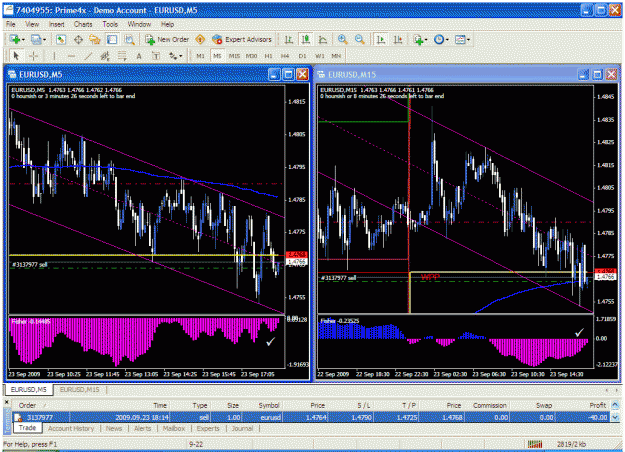Screen dimensions: 625x452
Task: Expand the Indicators dropdown arrow
Action: coord(426,39)
